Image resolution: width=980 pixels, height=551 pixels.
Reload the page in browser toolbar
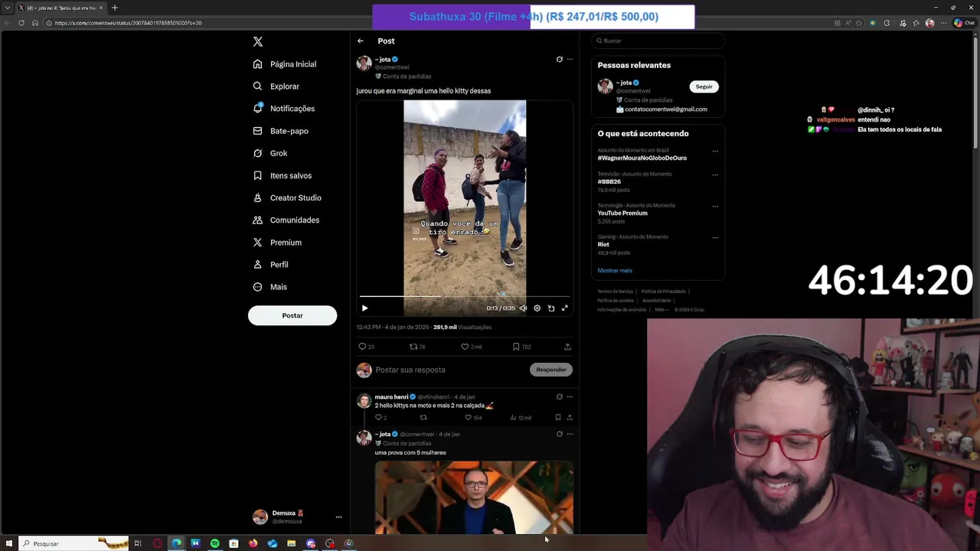pyautogui.click(x=21, y=23)
